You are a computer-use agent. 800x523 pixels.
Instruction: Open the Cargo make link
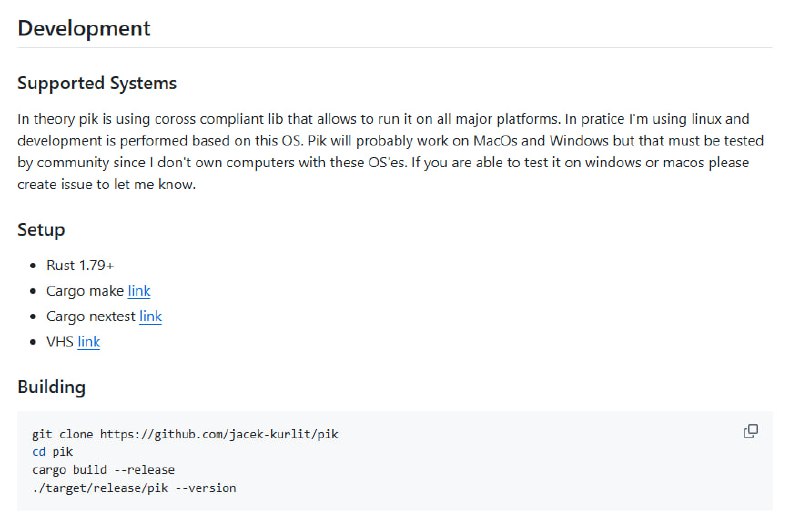coord(139,291)
